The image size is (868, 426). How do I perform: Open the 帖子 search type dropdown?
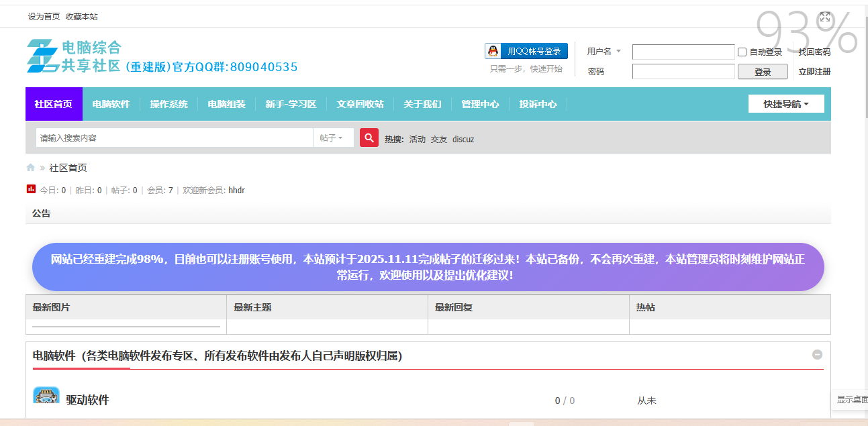point(332,138)
